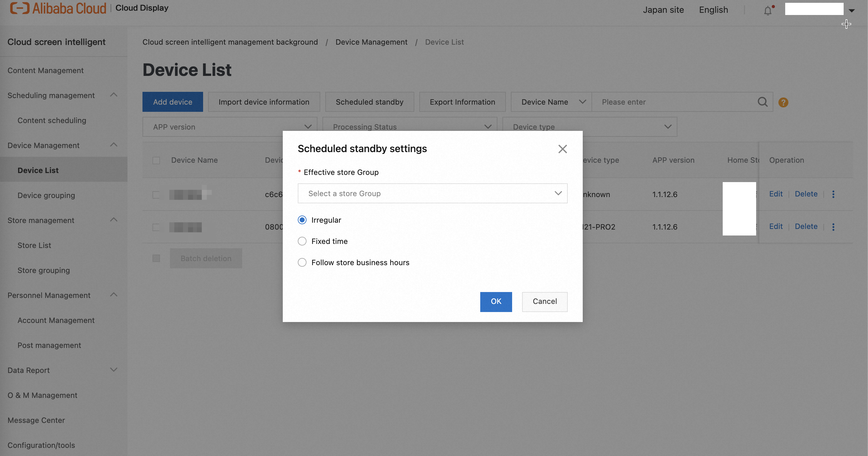The height and width of the screenshot is (456, 868).
Task: Open the Device Name search-field selector
Action: tap(551, 102)
